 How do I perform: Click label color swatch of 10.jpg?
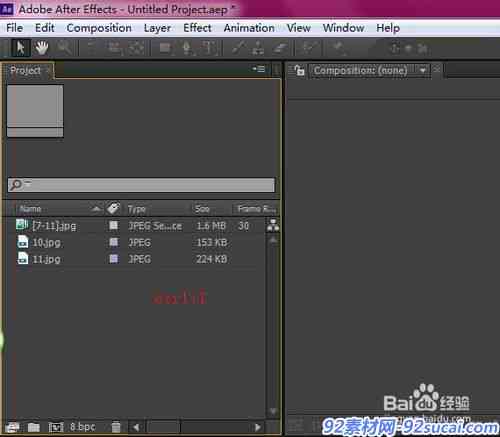point(113,242)
